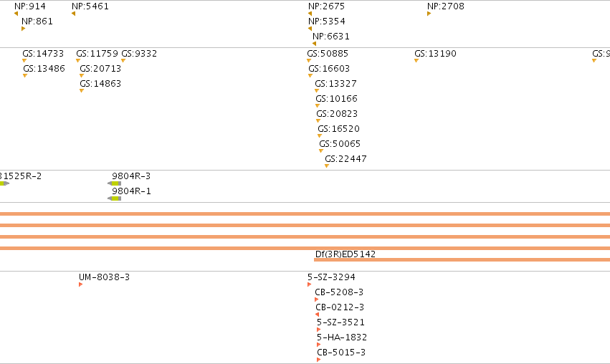Image resolution: width=610 pixels, height=364 pixels.
Task: Select the NP:5354 feature label
Action: 327,21
